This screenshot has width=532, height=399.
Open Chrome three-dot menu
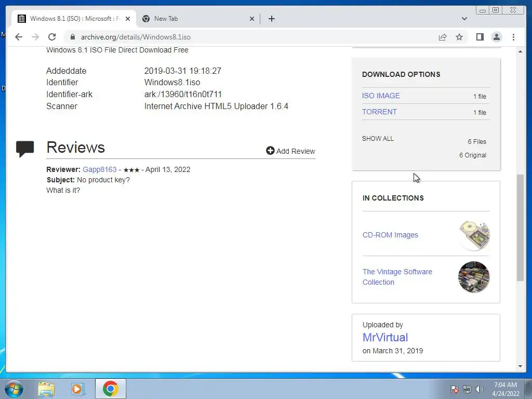513,37
